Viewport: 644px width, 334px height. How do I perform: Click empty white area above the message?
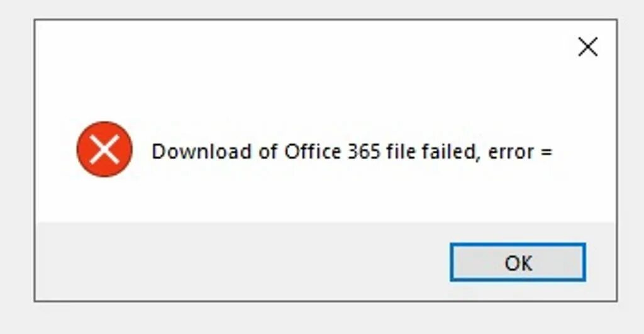314,88
